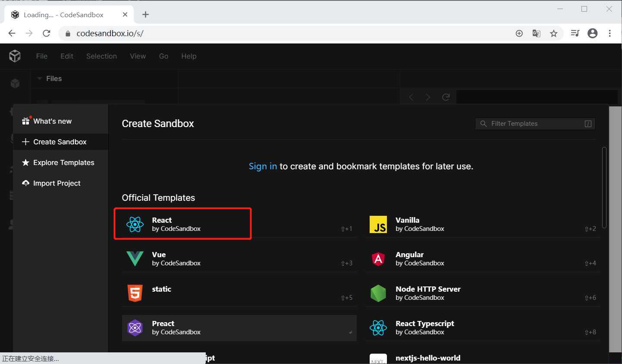The height and width of the screenshot is (364, 622).
Task: Click the purple Preact logo icon
Action: click(x=135, y=328)
